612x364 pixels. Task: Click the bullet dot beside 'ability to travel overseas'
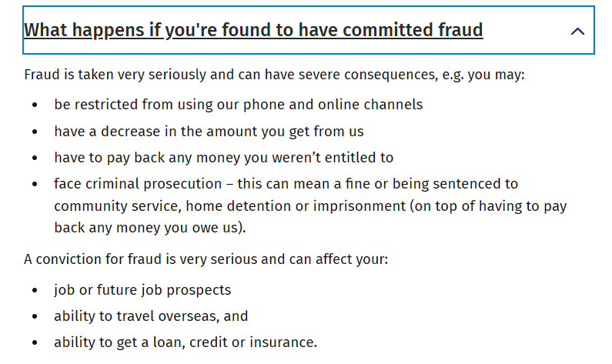(35, 317)
